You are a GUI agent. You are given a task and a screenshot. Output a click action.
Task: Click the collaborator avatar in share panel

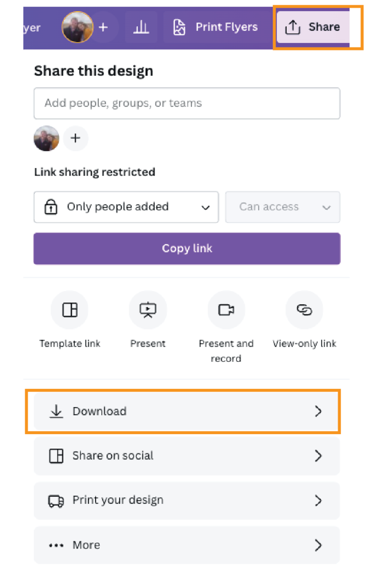(46, 138)
